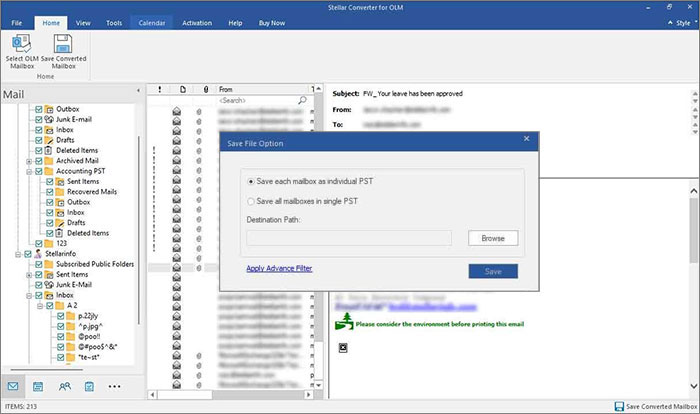
Task: Click the Deleted Items trash icon under Drafts
Action: [x=49, y=151]
